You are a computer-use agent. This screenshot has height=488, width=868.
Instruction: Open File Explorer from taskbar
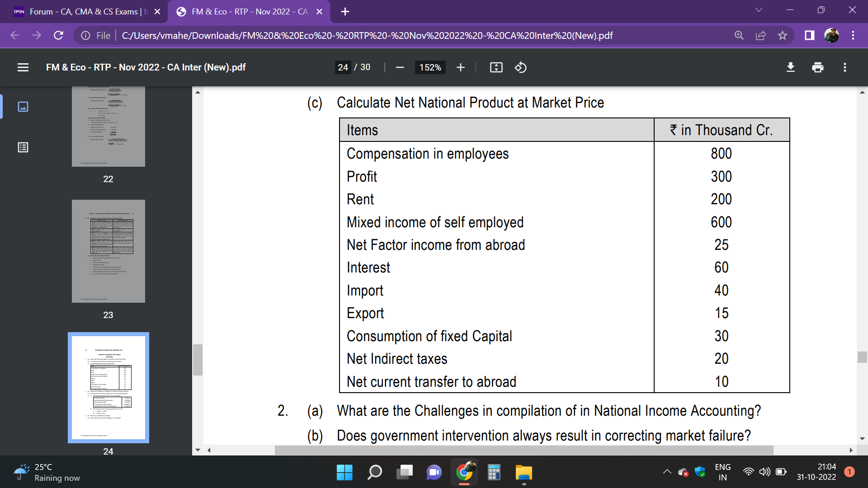click(x=524, y=473)
